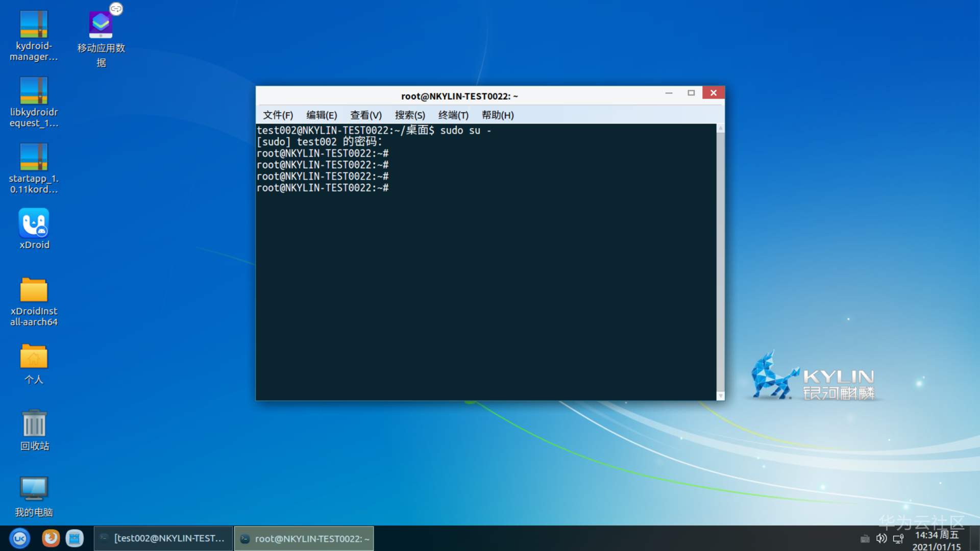The image size is (980, 551).
Task: Open the 终端(T) menu
Action: coord(453,115)
